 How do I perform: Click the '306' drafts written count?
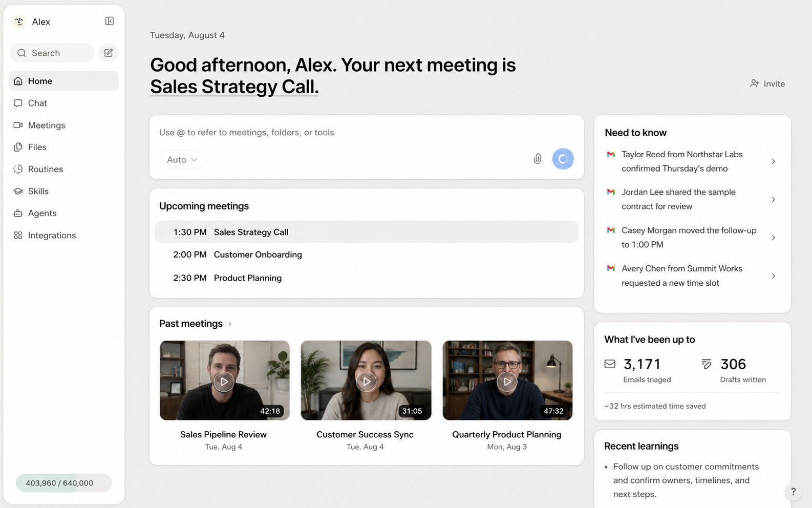(733, 364)
